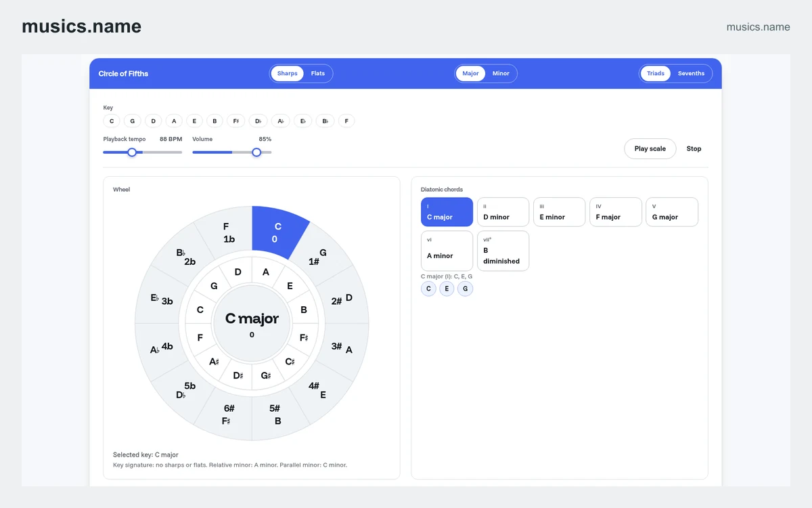Adjust the Volume slider
This screenshot has height=508, width=812.
click(x=232, y=152)
